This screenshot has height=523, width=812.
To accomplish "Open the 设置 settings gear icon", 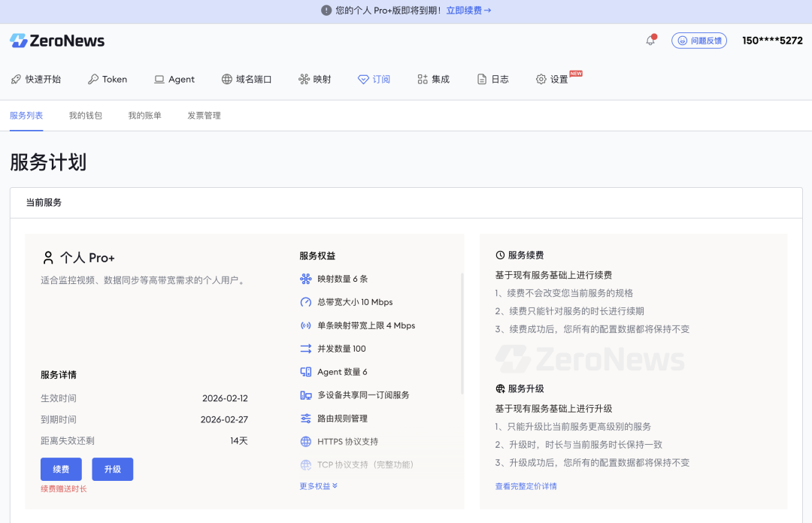I will pos(540,79).
